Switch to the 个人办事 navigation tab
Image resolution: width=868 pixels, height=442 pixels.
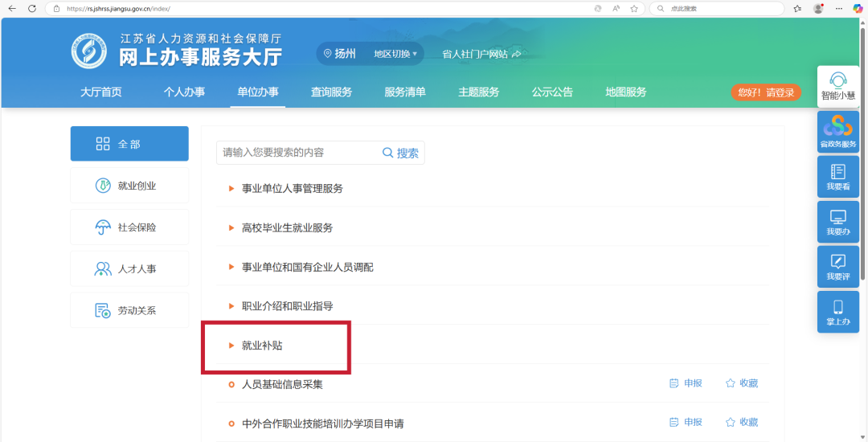184,92
